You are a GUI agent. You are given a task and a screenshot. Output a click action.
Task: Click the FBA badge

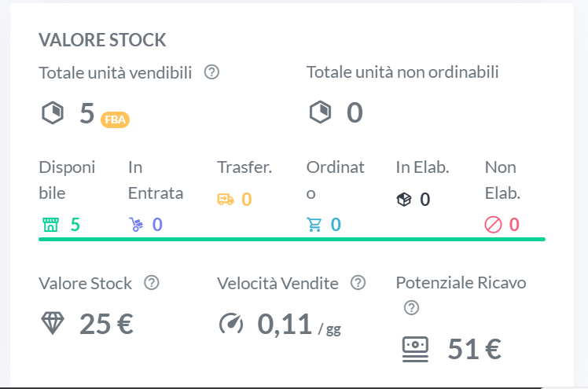[115, 119]
